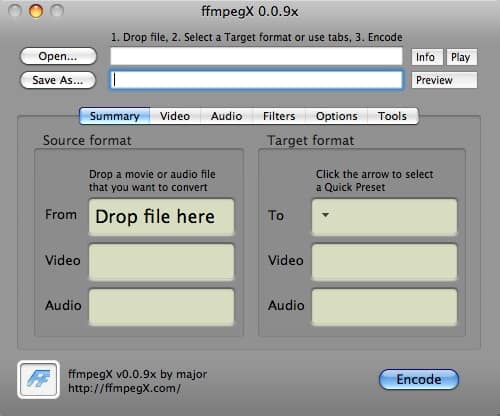Screen dimensions: 500x416
Task: Click the source Audio info box
Action: tap(161, 307)
